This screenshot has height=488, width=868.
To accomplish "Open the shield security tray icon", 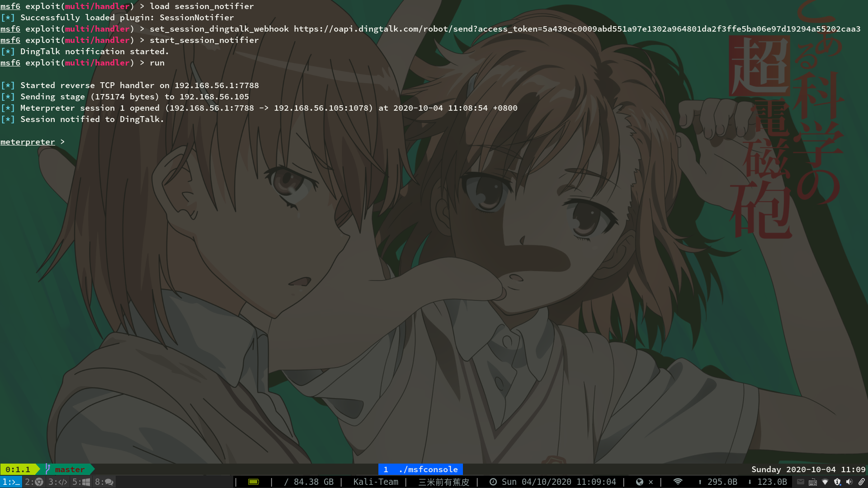I will point(837,482).
